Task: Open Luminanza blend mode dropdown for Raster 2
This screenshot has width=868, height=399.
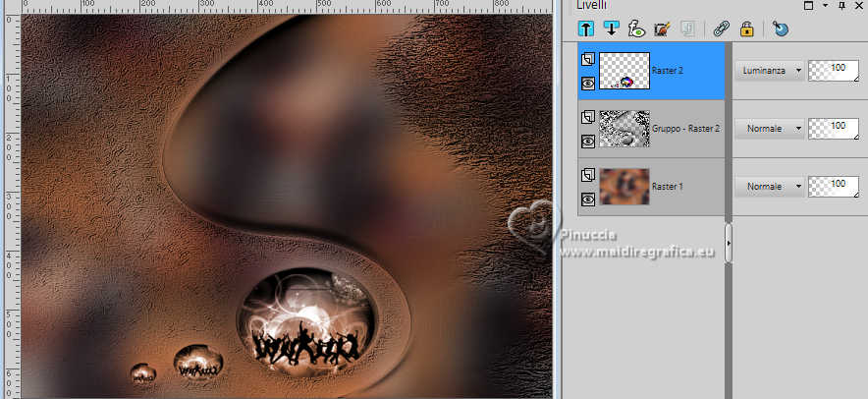Action: coord(770,71)
